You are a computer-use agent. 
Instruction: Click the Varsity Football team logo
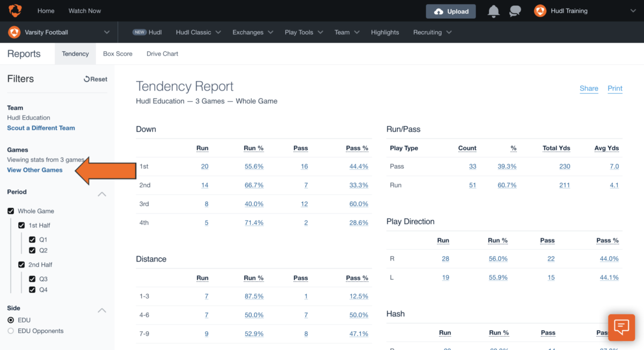[14, 32]
